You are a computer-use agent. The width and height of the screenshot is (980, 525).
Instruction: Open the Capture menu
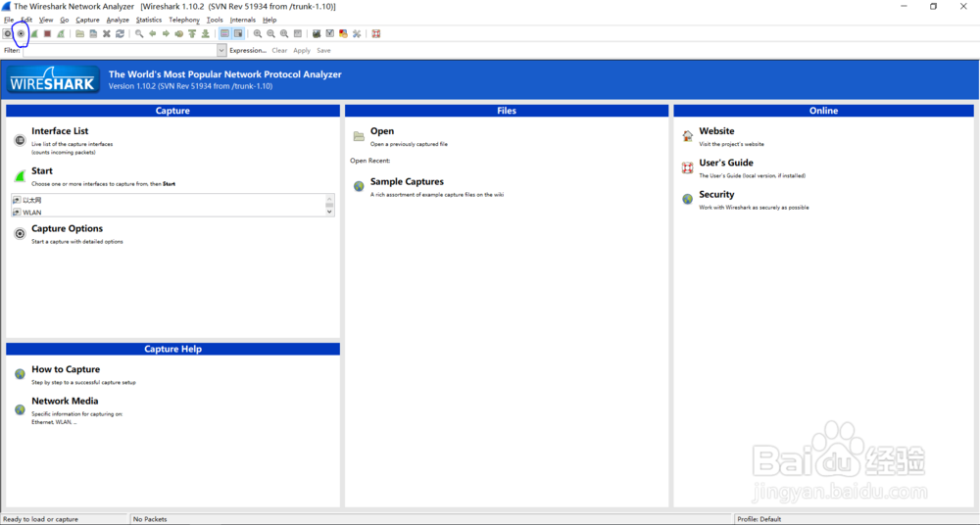pyautogui.click(x=87, y=20)
